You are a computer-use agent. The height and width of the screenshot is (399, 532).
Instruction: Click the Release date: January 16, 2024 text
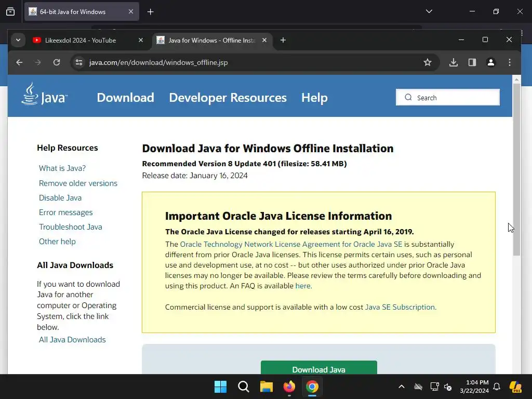195,176
